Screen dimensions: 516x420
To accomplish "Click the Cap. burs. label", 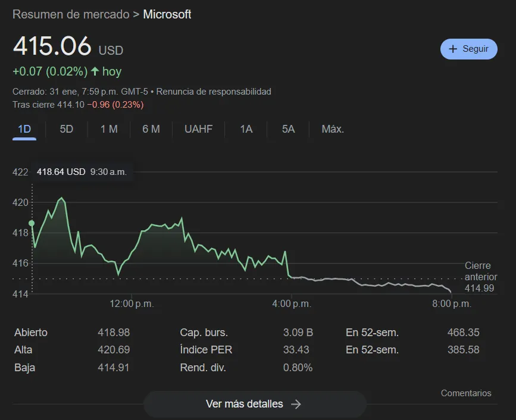I will 204,333.
